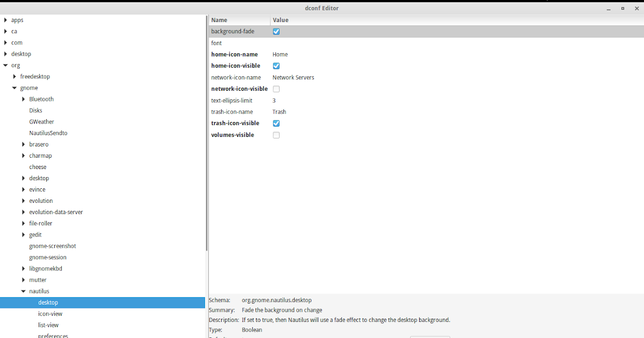This screenshot has width=644, height=338.
Task: Select the cheese tree item
Action: pyautogui.click(x=38, y=167)
